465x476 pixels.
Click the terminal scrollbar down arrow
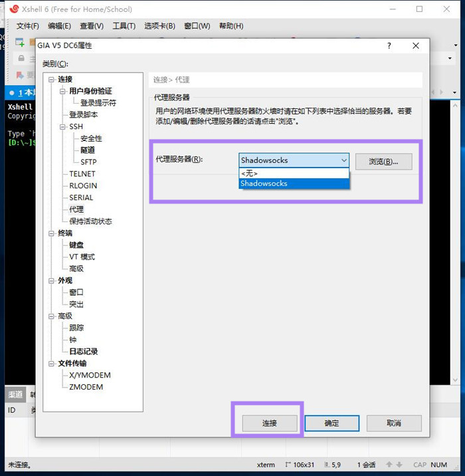coord(455,380)
